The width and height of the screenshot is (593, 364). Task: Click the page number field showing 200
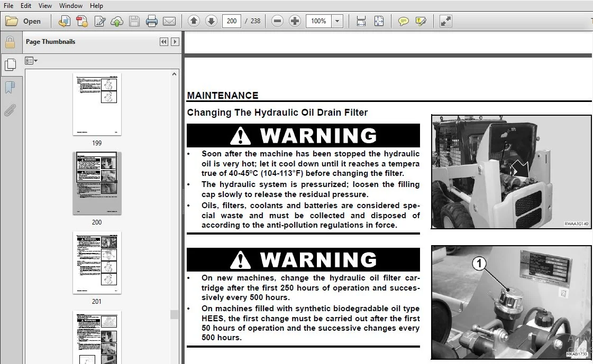coord(232,21)
